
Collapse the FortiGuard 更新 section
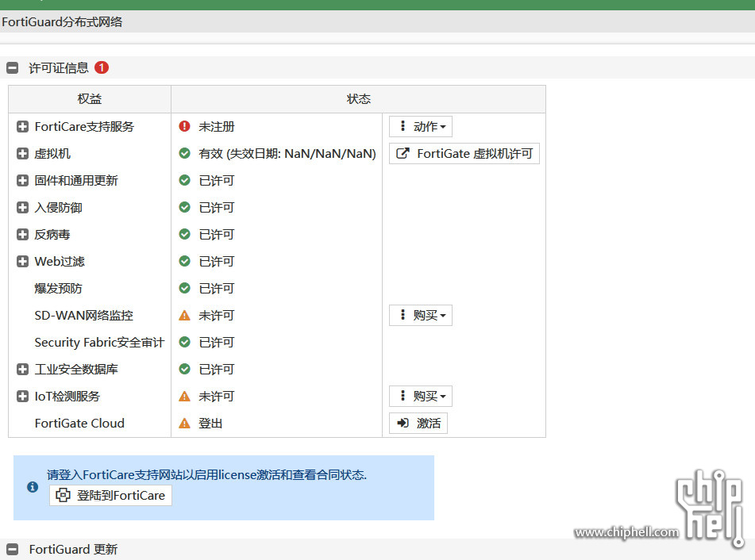coord(13,549)
